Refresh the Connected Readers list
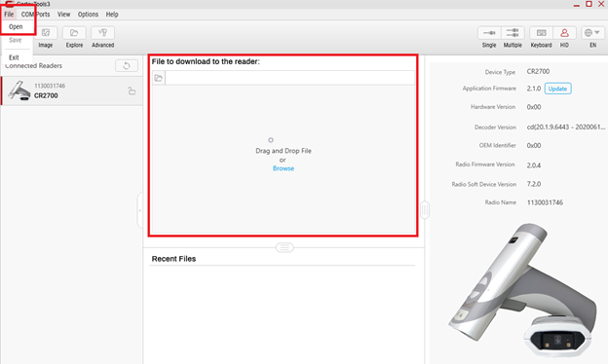The height and width of the screenshot is (364, 608). point(127,66)
